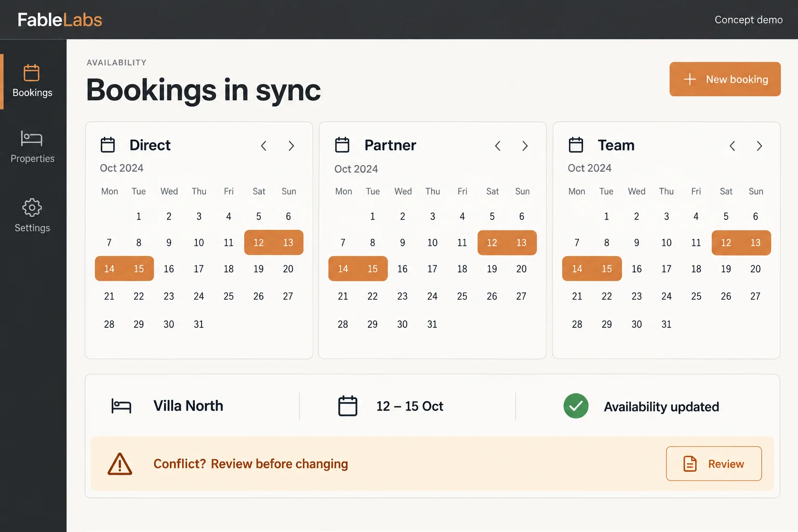Select day 15 in Team calendar
The image size is (798, 532).
[607, 269]
